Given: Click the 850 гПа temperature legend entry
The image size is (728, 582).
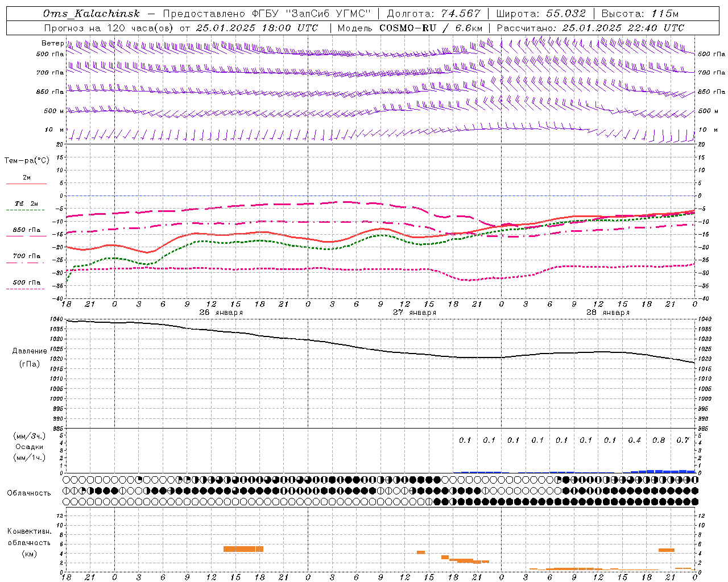Looking at the screenshot, I should click(x=27, y=230).
